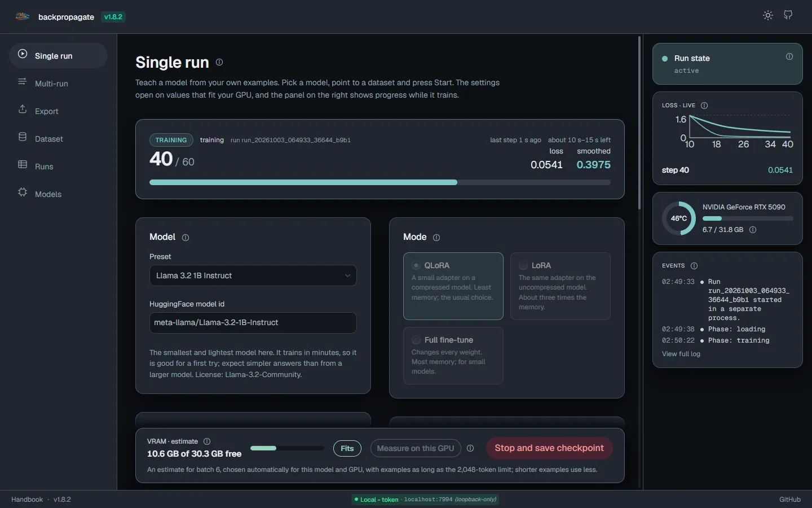The height and width of the screenshot is (508, 812).
Task: Open GitHub link in footer
Action: [790, 500]
